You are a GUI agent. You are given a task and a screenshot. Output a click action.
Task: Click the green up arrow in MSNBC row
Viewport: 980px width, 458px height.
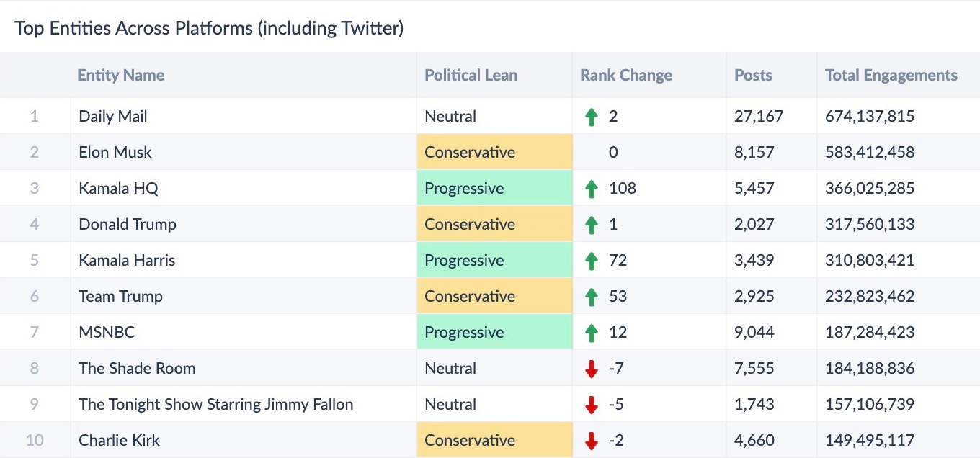pyautogui.click(x=592, y=333)
